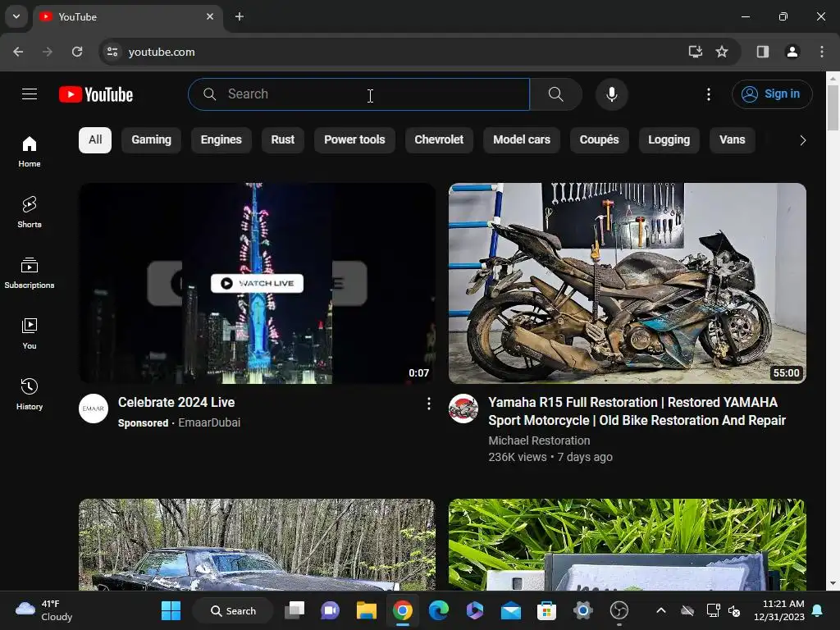Click the taskbar Search box
Image resolution: width=840 pixels, height=630 pixels.
coord(233,610)
